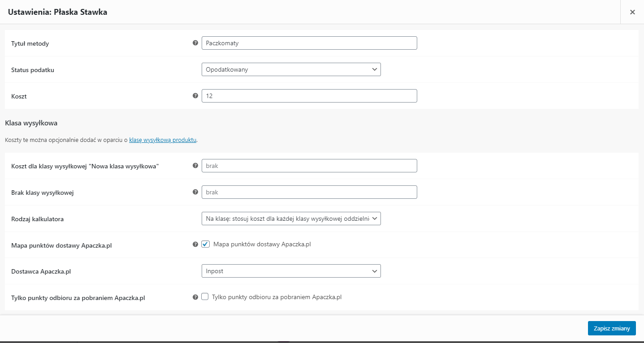The width and height of the screenshot is (644, 343).
Task: Open klasę wysyłkową produktu link
Action: point(163,140)
